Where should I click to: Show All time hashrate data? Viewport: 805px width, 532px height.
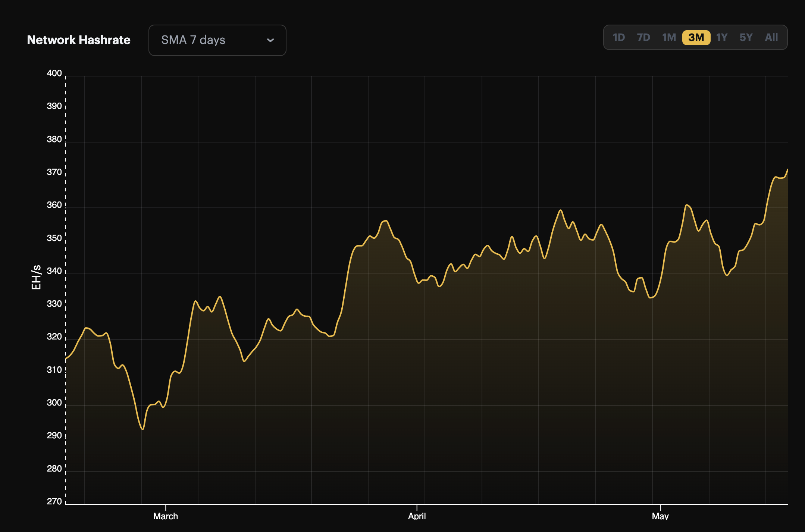[771, 37]
